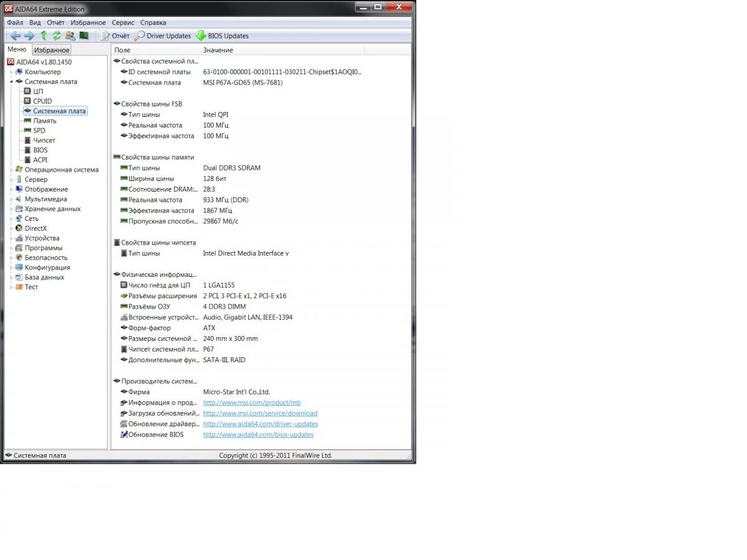This screenshot has height=560, width=747.
Task: Go forward with the right arrow toolbar icon
Action: point(29,35)
